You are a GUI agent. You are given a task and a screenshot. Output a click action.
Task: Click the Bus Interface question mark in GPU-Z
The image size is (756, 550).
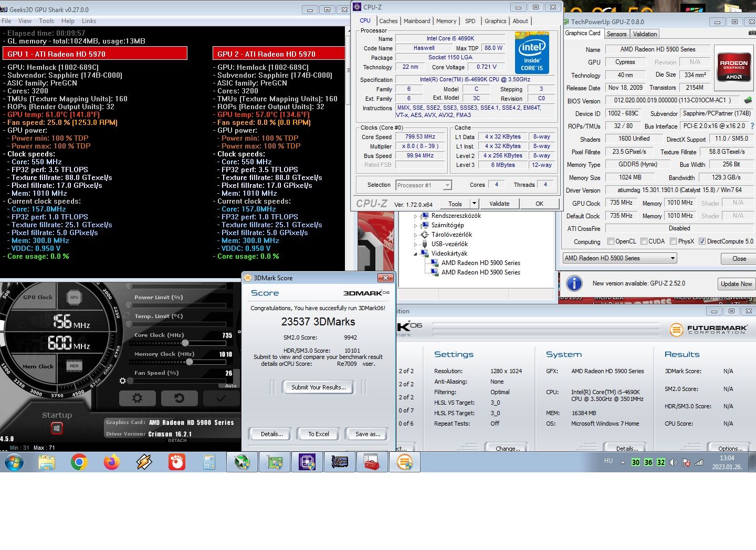(752, 126)
